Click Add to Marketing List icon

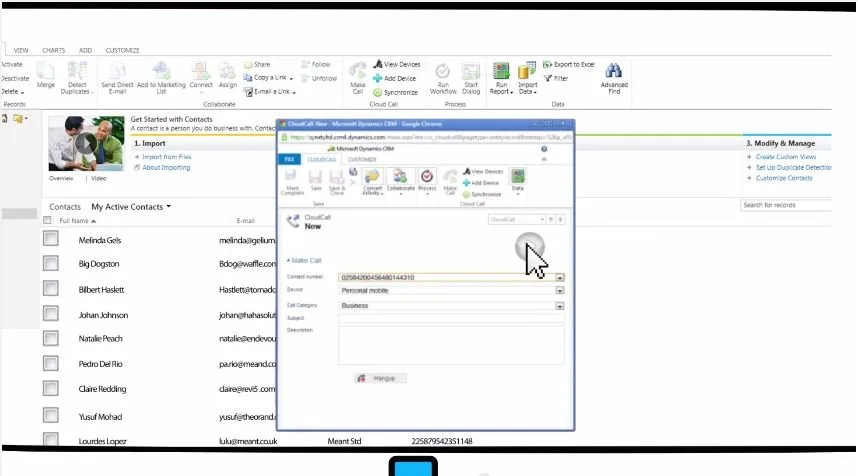point(161,78)
